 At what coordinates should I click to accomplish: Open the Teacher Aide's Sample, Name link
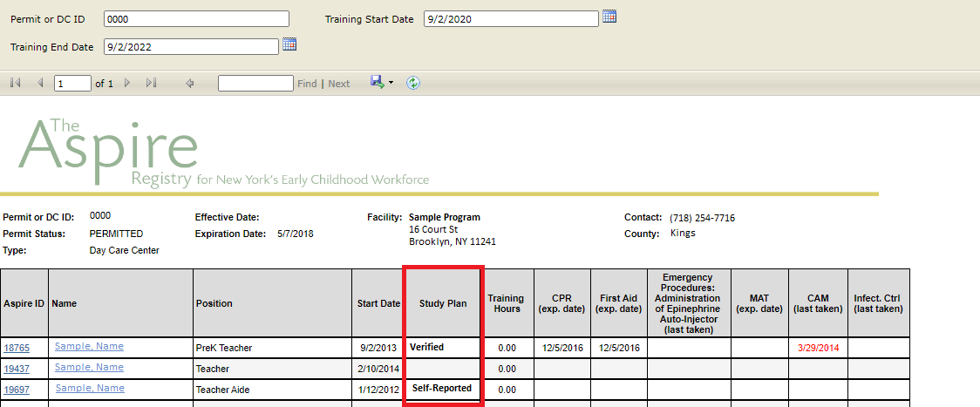point(89,388)
